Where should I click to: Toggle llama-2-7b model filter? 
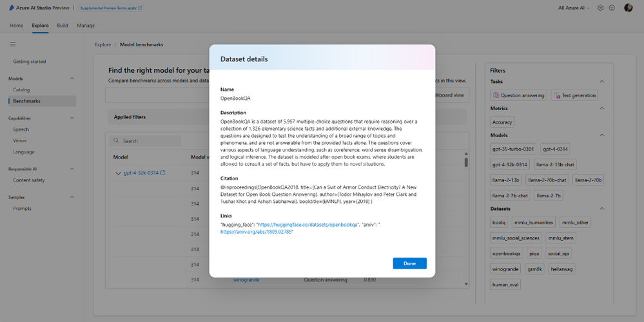pyautogui.click(x=549, y=196)
